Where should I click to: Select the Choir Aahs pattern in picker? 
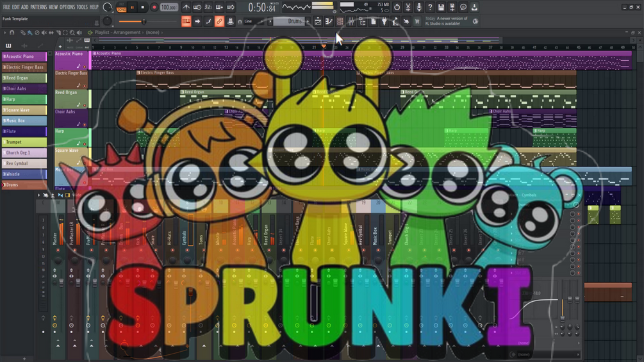[x=24, y=88]
